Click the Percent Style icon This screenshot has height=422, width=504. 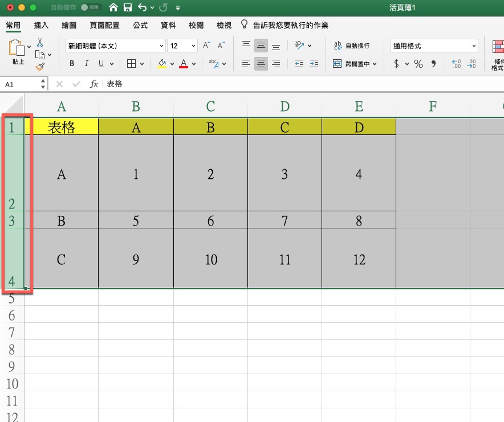coord(418,64)
